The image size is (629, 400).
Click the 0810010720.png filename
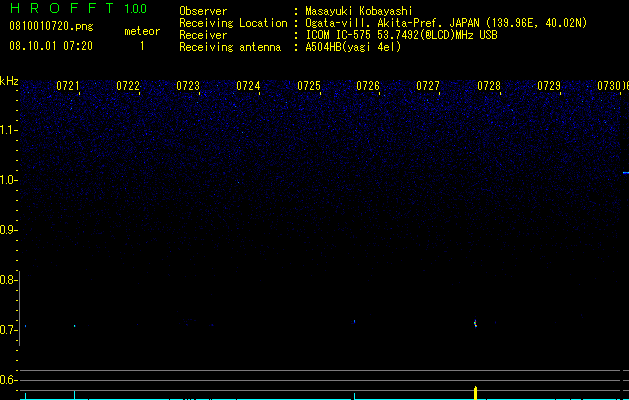[51, 27]
